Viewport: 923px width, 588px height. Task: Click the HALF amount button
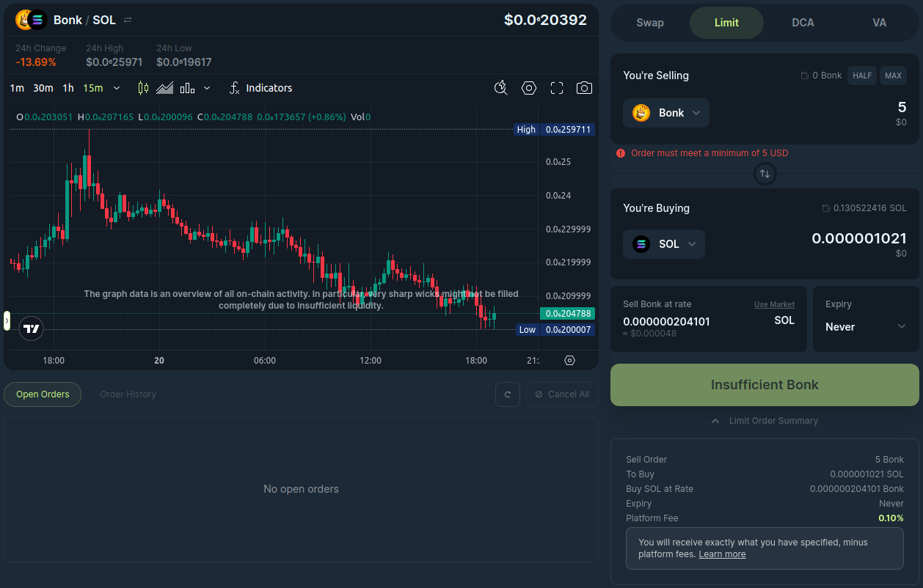click(862, 76)
